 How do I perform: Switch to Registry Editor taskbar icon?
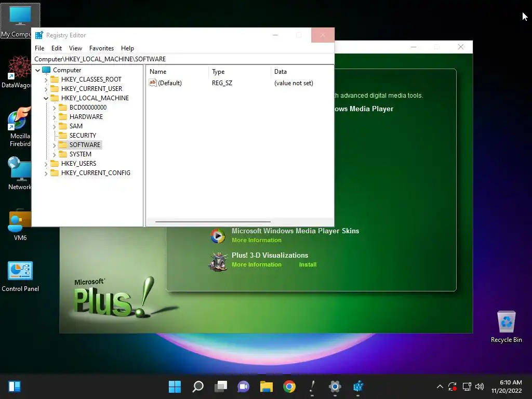point(358,387)
